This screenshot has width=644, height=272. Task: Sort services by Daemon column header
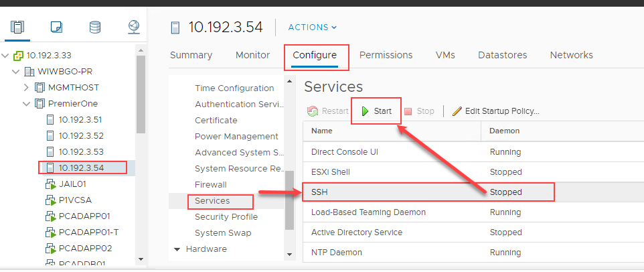504,131
